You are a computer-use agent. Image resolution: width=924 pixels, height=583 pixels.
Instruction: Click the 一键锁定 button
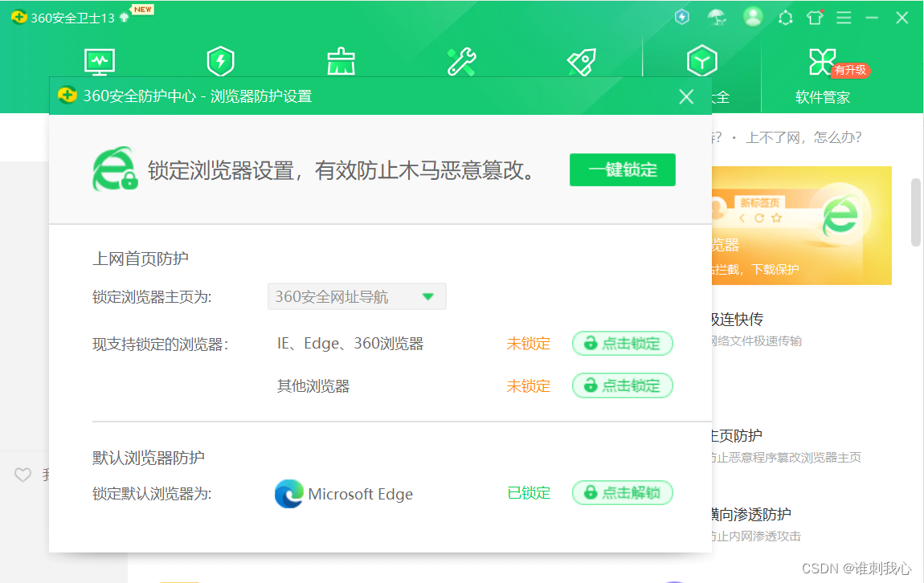pos(622,169)
